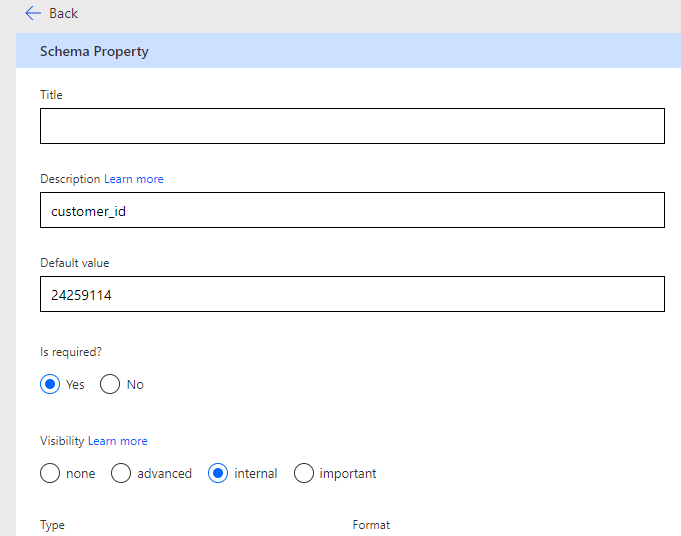Click the Description label text
The image size is (681, 536).
pos(70,179)
